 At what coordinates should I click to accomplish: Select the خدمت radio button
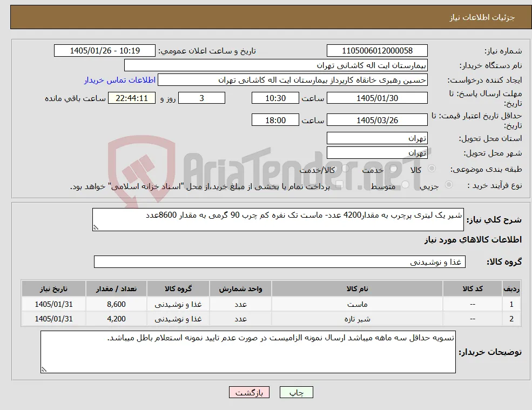394,169
